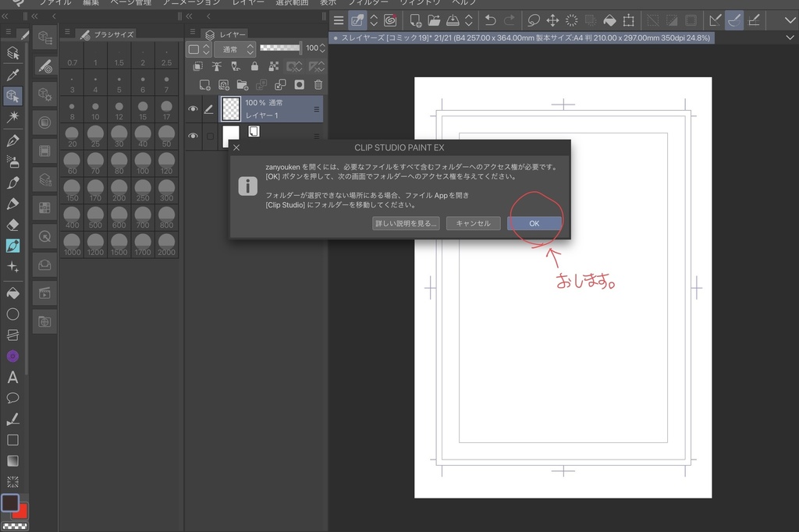Click the Create layer mask icon
Viewport: 799px width, 532px height.
[299, 84]
